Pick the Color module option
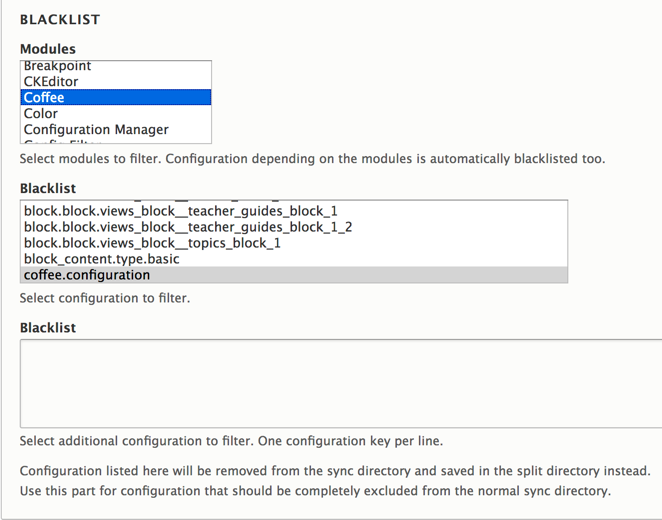This screenshot has width=662, height=520. tap(41, 114)
